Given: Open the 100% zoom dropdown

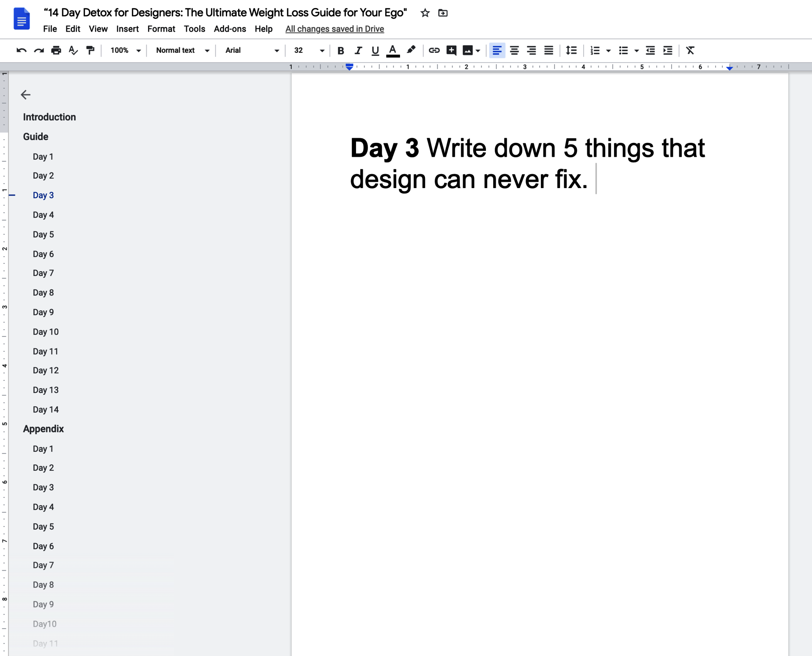Looking at the screenshot, I should tap(125, 50).
